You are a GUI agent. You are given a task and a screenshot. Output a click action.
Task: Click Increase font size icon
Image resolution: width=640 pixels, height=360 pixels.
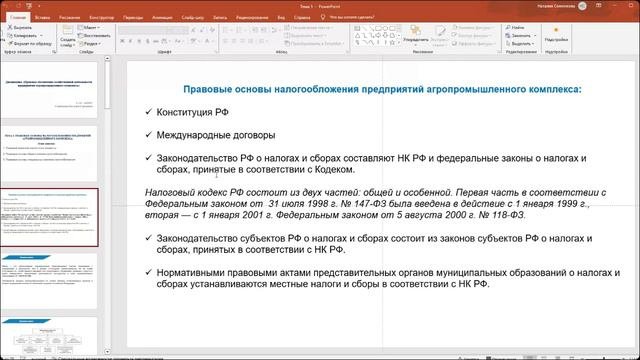click(194, 30)
